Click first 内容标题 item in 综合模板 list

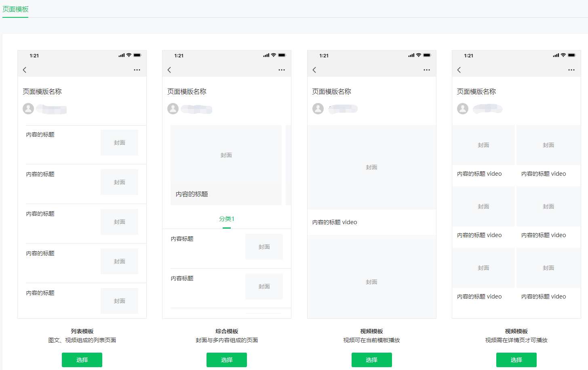182,239
